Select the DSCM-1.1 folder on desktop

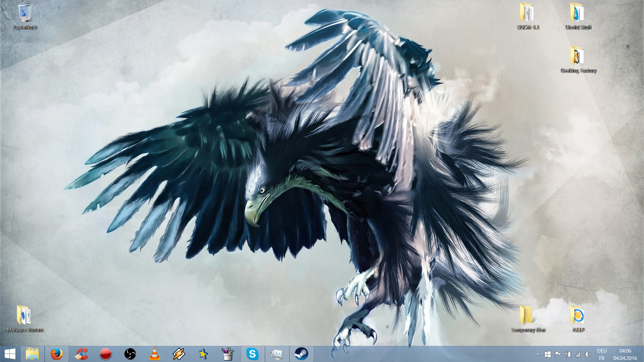pos(528,16)
